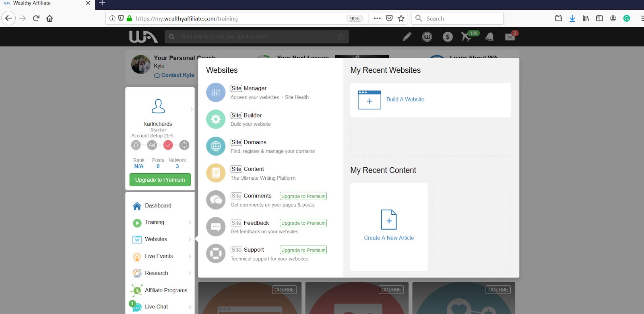Open the Firefox downloads arrow

coord(572,18)
